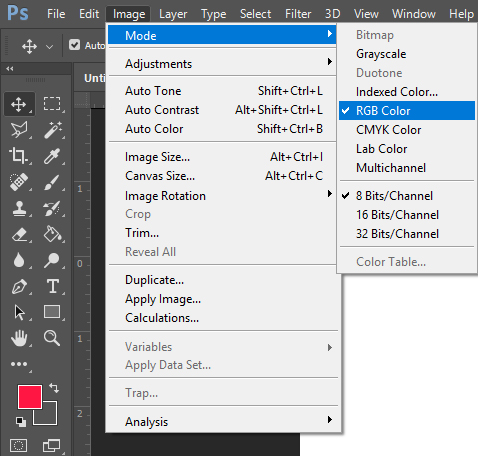Switch image mode to Multichannel
The height and width of the screenshot is (456, 478).
(x=407, y=168)
